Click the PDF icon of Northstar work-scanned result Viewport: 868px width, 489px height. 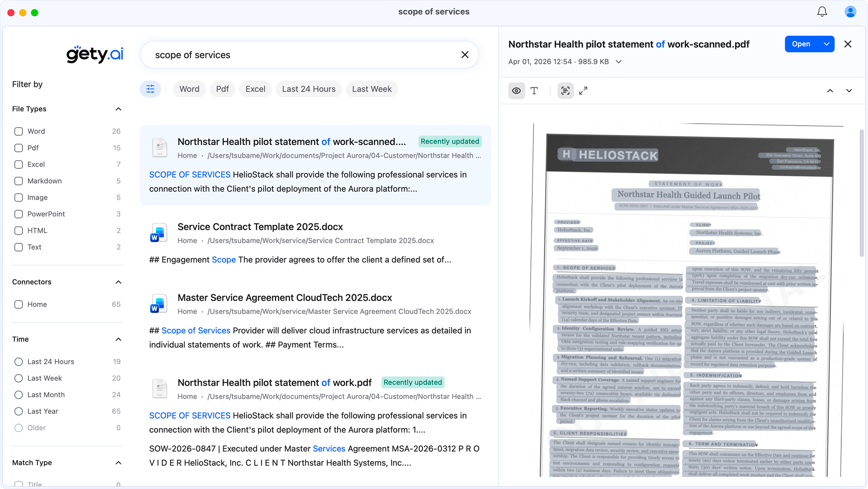(x=159, y=148)
